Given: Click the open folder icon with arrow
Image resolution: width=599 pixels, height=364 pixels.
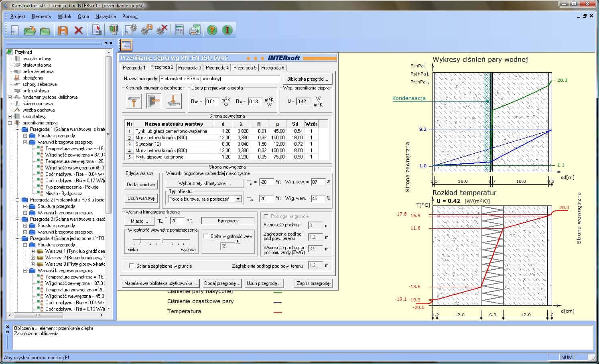Looking at the screenshot, I should coord(30,30).
